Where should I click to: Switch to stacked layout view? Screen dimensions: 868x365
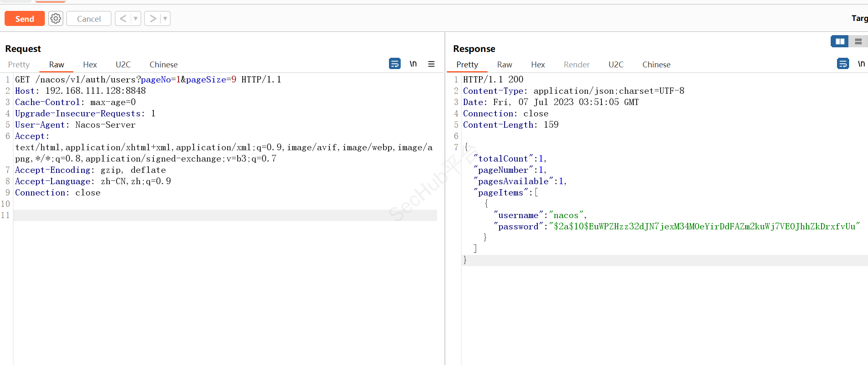(858, 41)
